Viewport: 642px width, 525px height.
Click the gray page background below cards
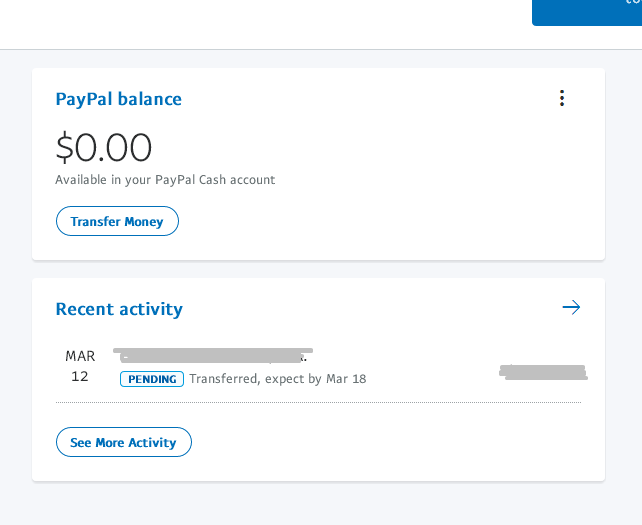[x=320, y=503]
